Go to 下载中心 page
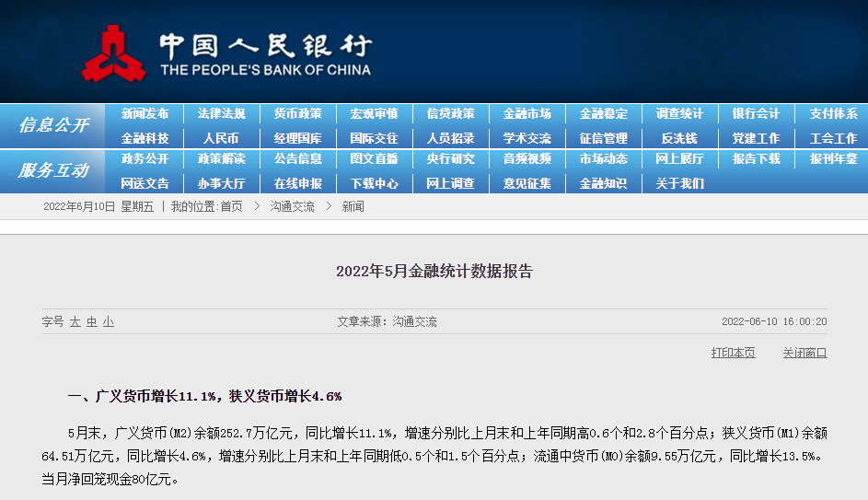Image resolution: width=868 pixels, height=500 pixels. (x=374, y=183)
